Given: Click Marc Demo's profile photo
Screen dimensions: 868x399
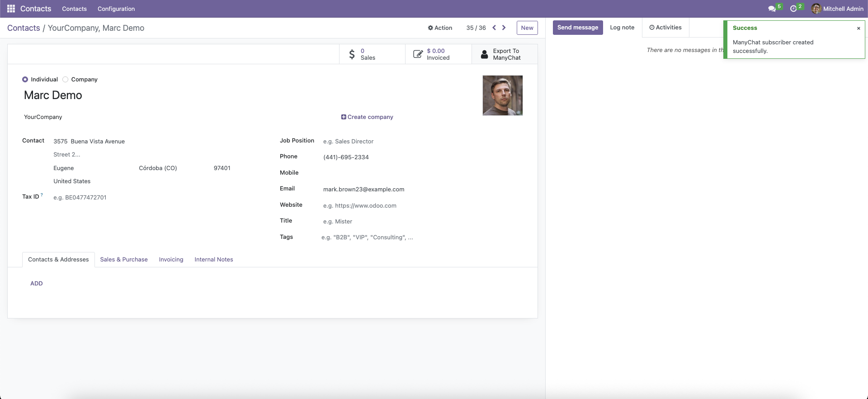Looking at the screenshot, I should click(503, 95).
